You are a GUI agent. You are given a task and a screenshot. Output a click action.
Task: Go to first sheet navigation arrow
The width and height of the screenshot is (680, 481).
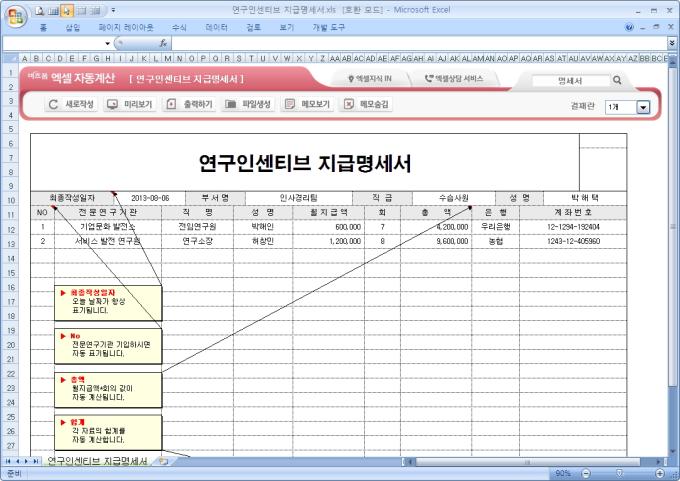[x=8, y=461]
